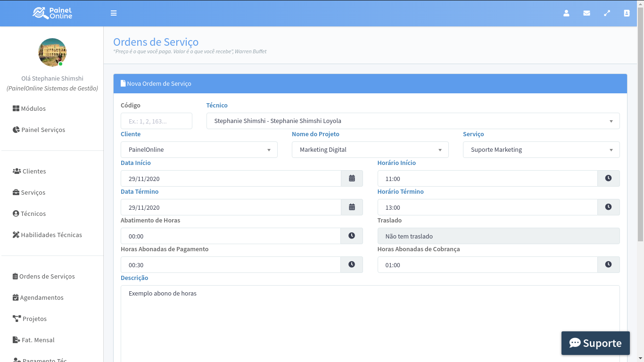Open clock picker for Horário Término
The width and height of the screenshot is (644, 362).
click(x=609, y=207)
